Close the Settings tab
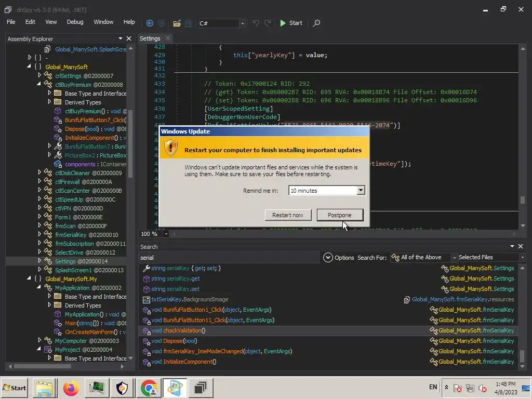This screenshot has width=532, height=399. click(x=167, y=38)
